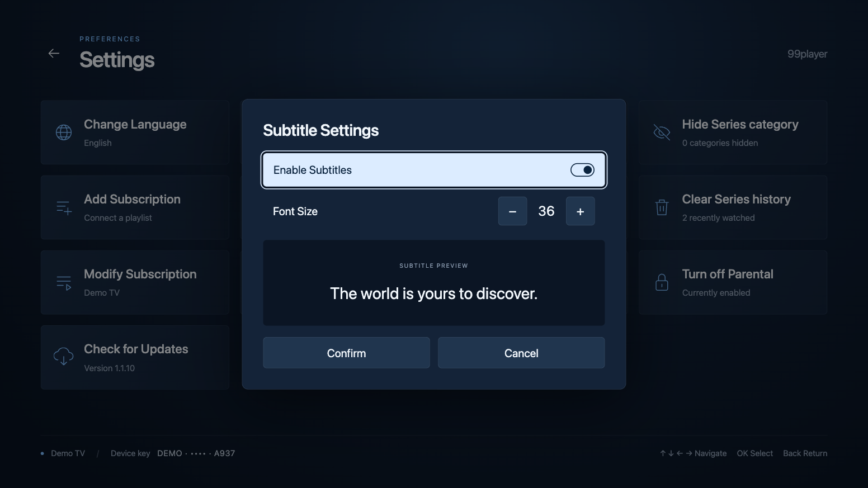
Task: Cancel the Subtitle Settings dialog
Action: click(x=521, y=353)
